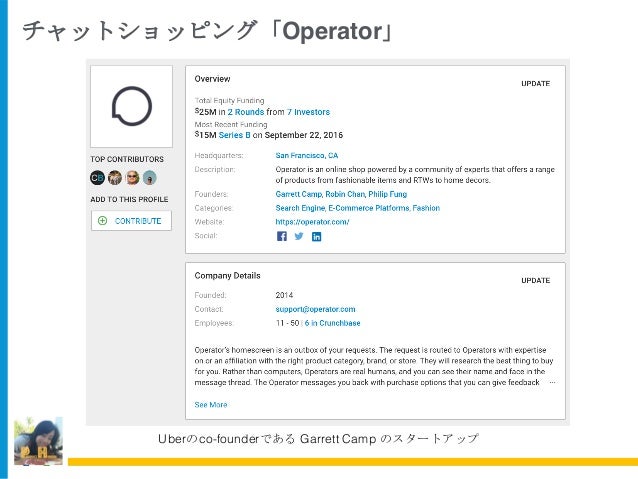Open Operator's Twitter profile icon

tap(299, 236)
